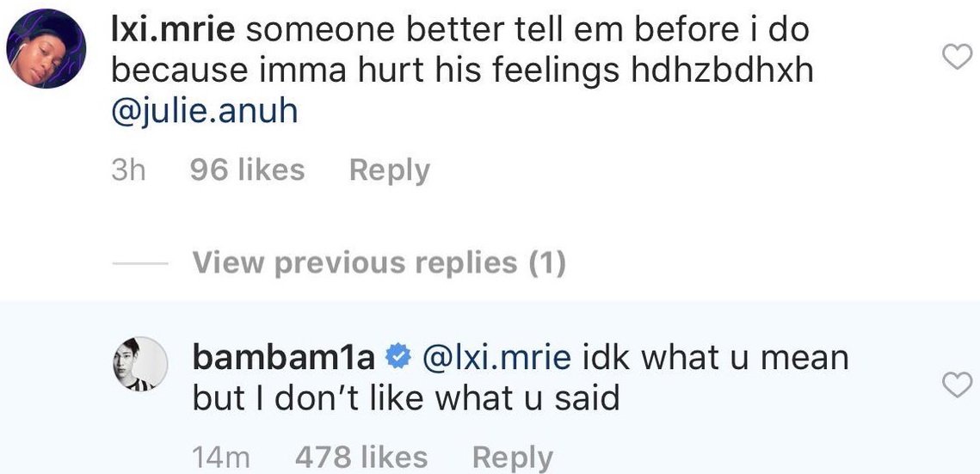
Task: View the 478 likes list
Action: coord(361,458)
